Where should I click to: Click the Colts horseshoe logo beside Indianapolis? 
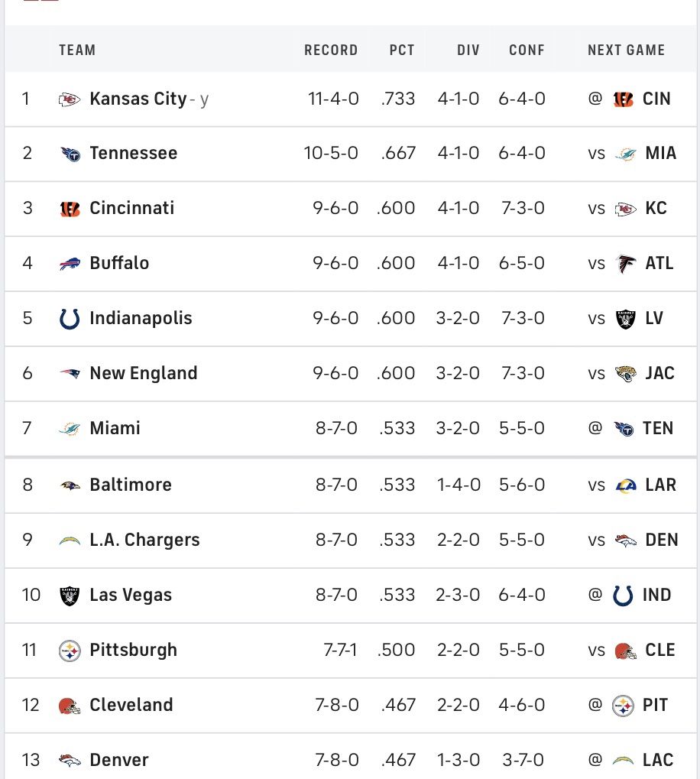click(70, 319)
